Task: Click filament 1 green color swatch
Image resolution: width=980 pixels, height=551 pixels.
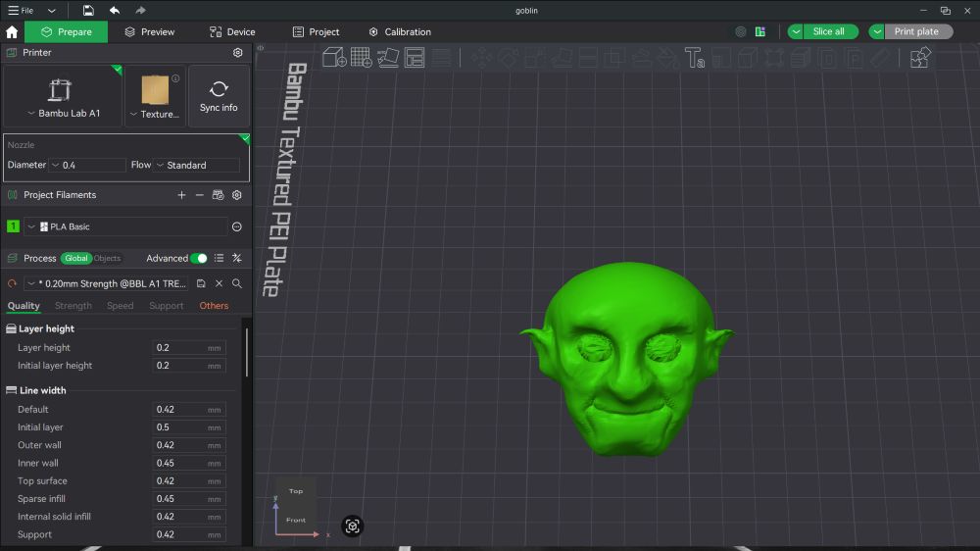Action: pyautogui.click(x=13, y=226)
